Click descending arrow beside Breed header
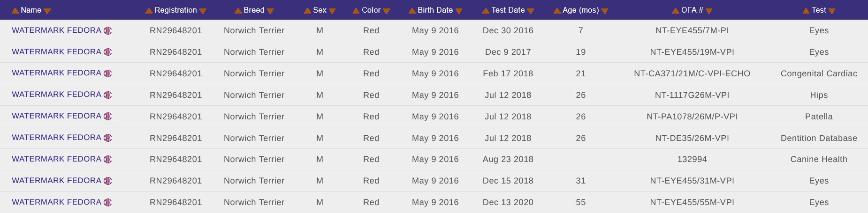The height and width of the screenshot is (213, 868). click(270, 11)
